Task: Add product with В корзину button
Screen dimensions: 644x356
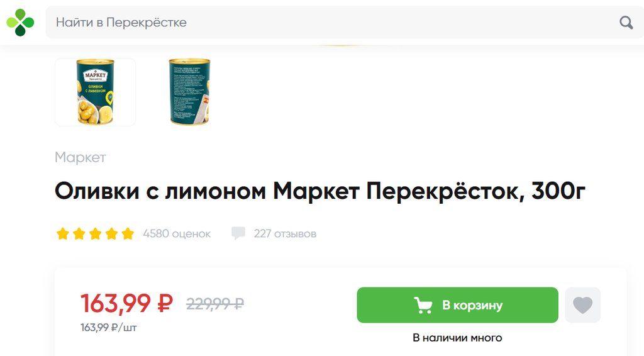Action: click(x=458, y=305)
